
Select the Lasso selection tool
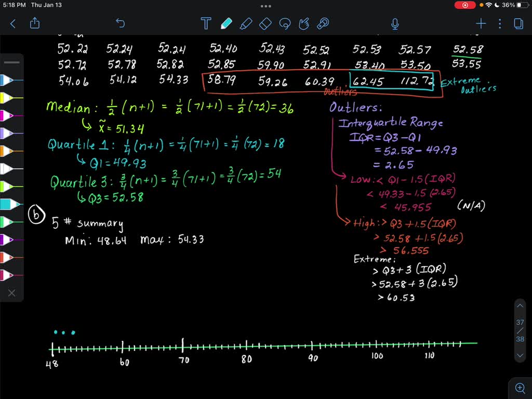click(285, 23)
